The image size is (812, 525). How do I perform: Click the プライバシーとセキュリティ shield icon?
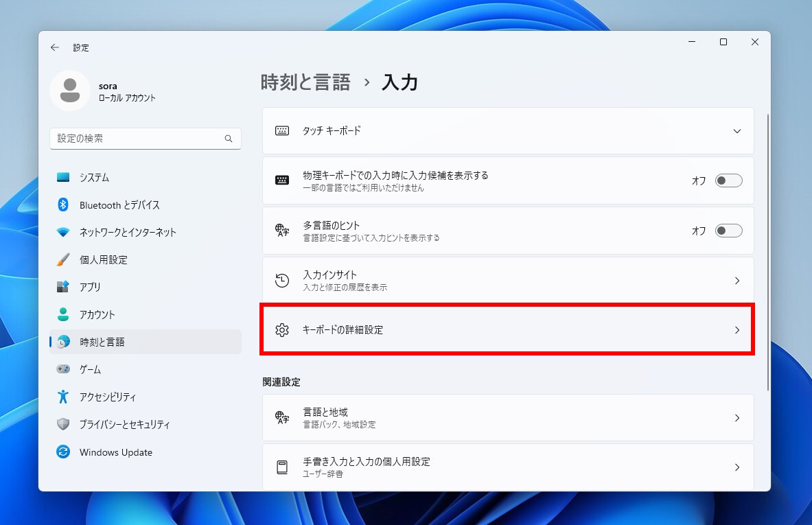point(62,424)
